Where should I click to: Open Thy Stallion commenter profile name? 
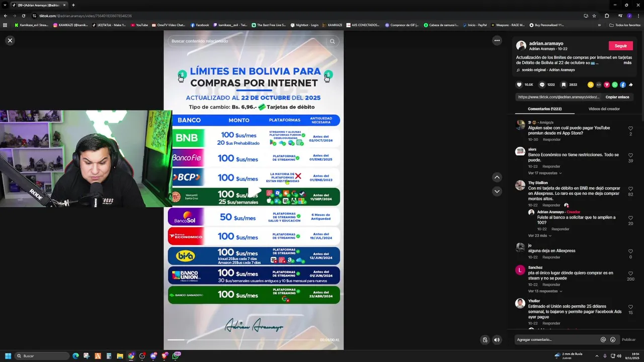[538, 183]
